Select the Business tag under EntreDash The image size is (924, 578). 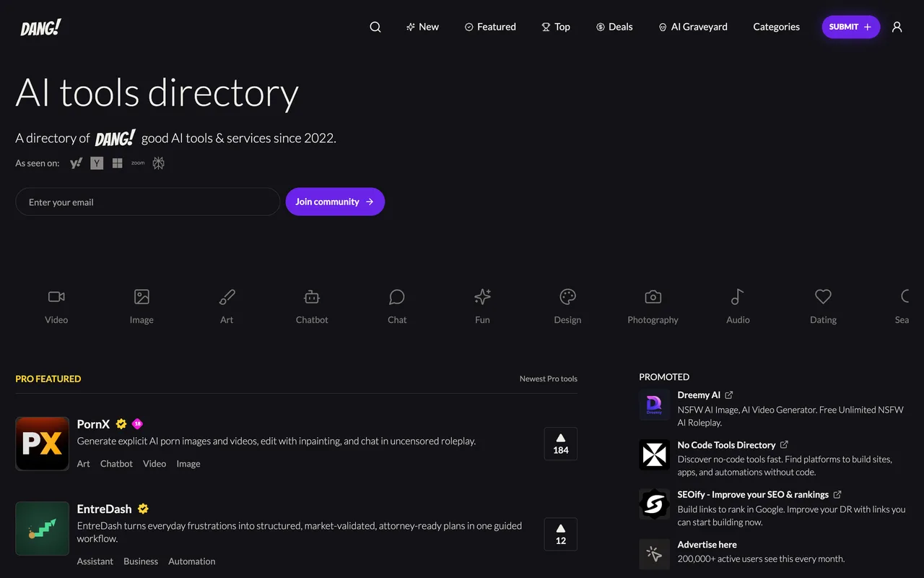pos(141,561)
